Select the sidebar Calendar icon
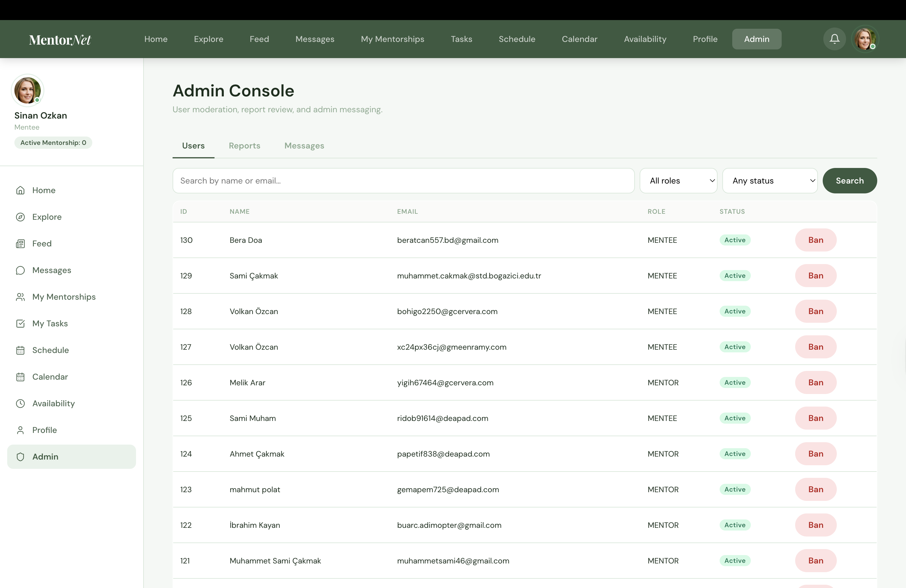The width and height of the screenshot is (906, 588). pyautogui.click(x=21, y=377)
